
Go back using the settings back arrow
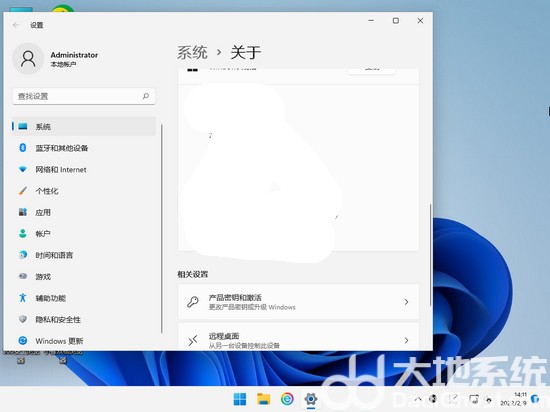pos(16,25)
